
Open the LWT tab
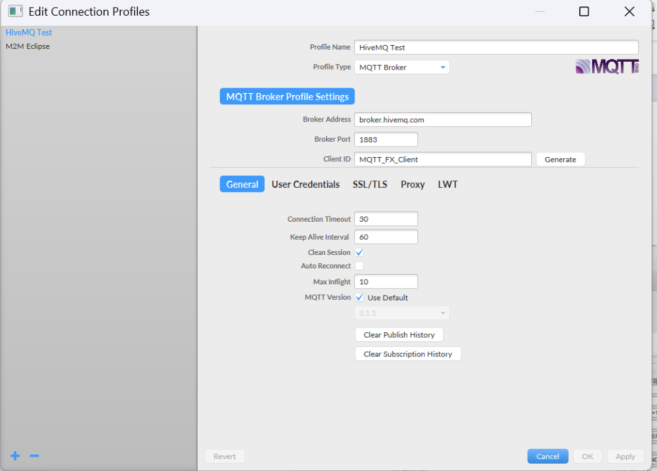click(x=448, y=184)
